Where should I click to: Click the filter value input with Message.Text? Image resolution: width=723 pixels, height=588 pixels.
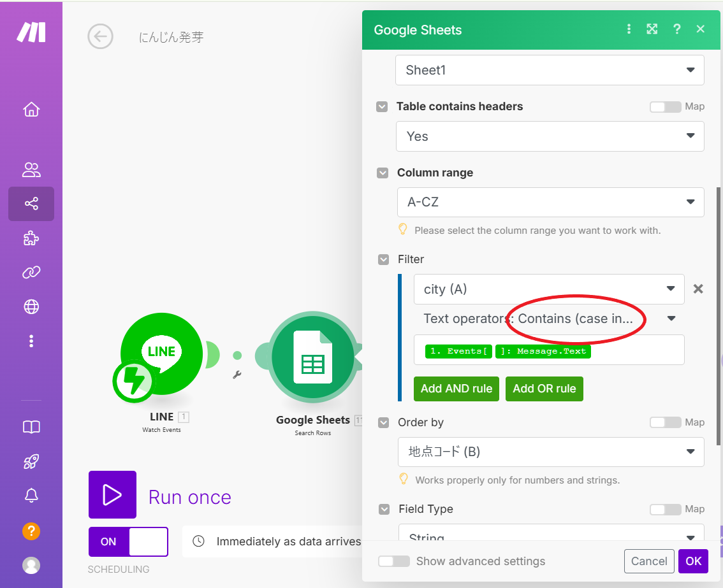tap(549, 350)
